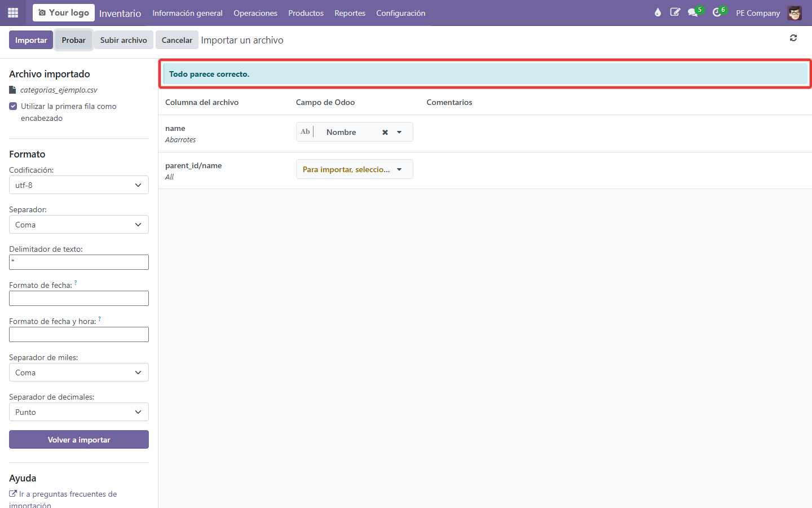This screenshot has width=812, height=508.
Task: Focus the Delimitador de texto input
Action: tap(79, 262)
